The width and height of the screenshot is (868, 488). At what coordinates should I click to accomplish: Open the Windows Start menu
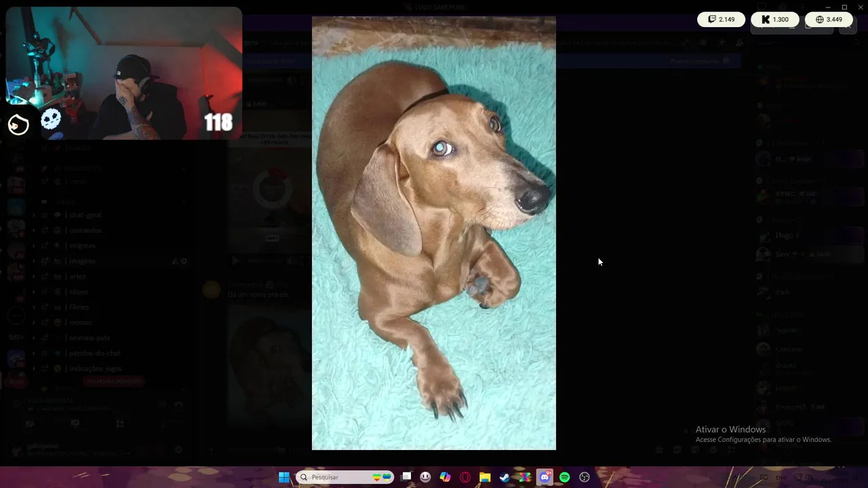tap(284, 477)
